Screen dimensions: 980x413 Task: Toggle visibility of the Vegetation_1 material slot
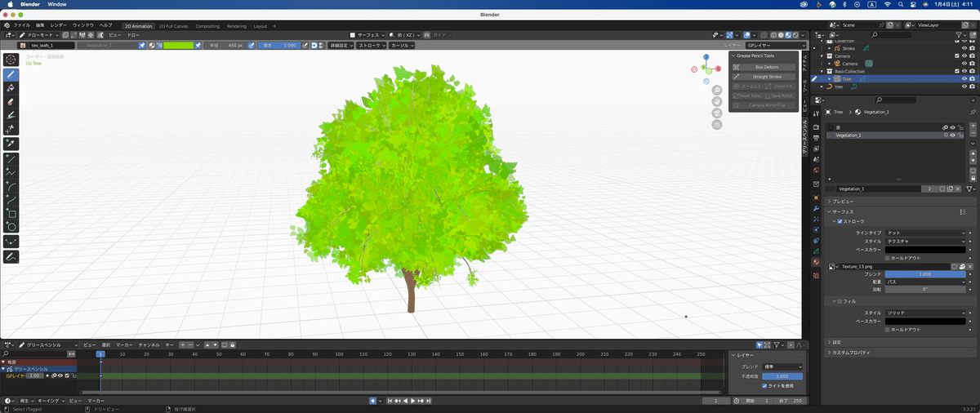(952, 135)
